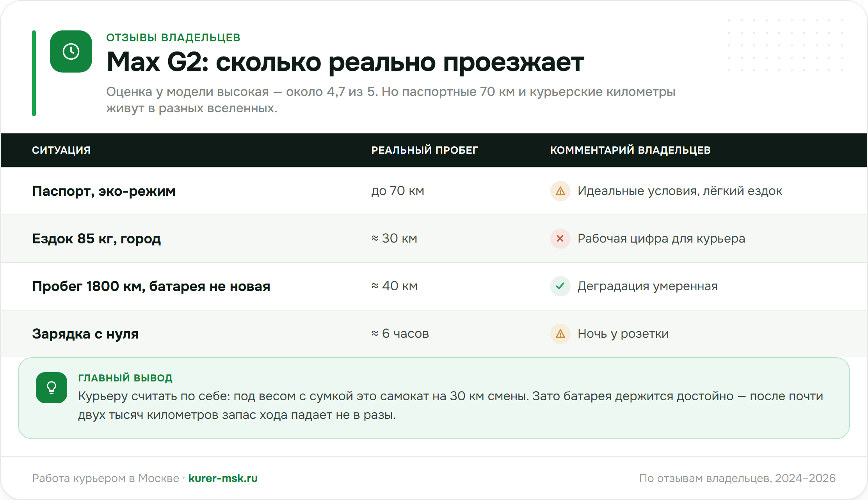Click comment text Деградация умеренная

click(647, 286)
